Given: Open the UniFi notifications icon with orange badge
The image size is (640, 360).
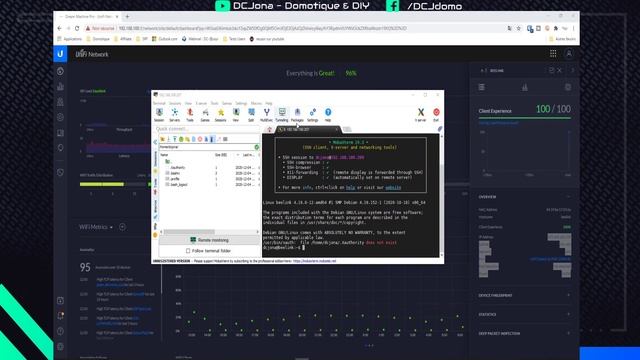Looking at the screenshot, I should (60, 316).
